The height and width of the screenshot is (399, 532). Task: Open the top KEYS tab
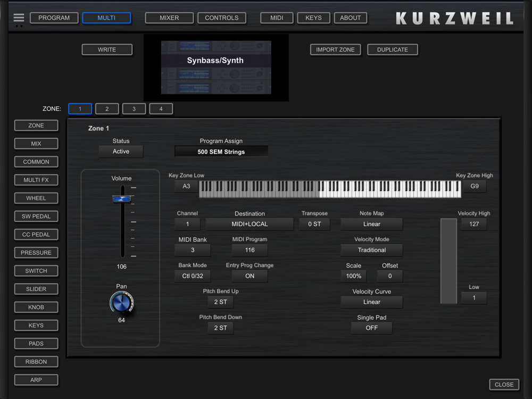(x=313, y=18)
